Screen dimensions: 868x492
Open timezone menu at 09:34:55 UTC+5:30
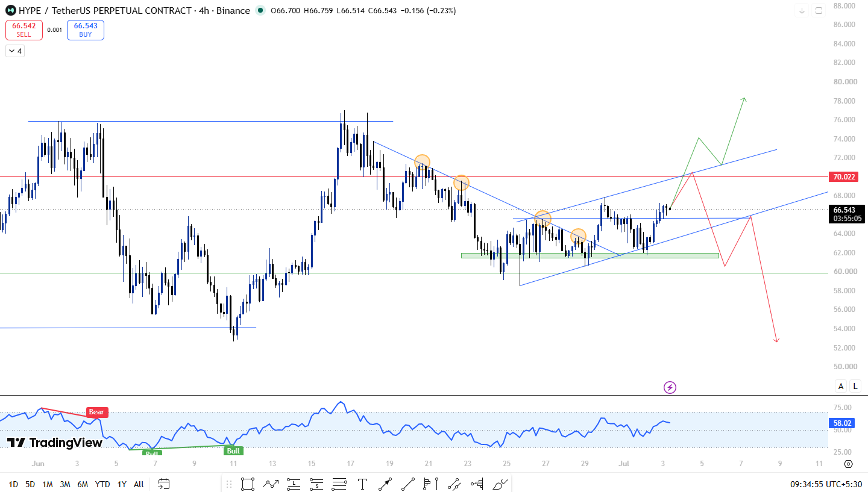826,484
